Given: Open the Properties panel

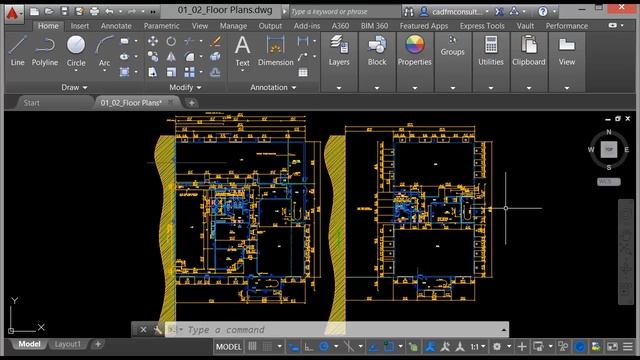Looking at the screenshot, I should click(x=415, y=51).
